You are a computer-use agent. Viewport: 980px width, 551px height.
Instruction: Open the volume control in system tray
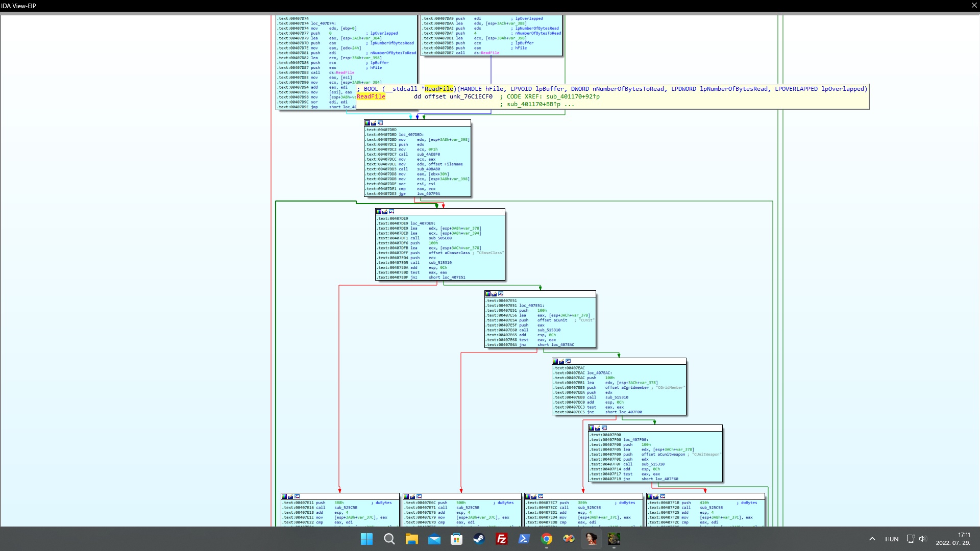pos(922,539)
